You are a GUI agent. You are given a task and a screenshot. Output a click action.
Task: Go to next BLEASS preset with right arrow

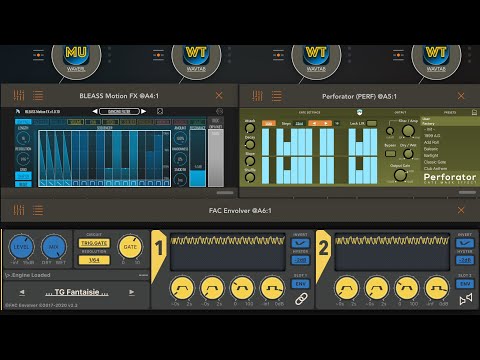[143, 111]
